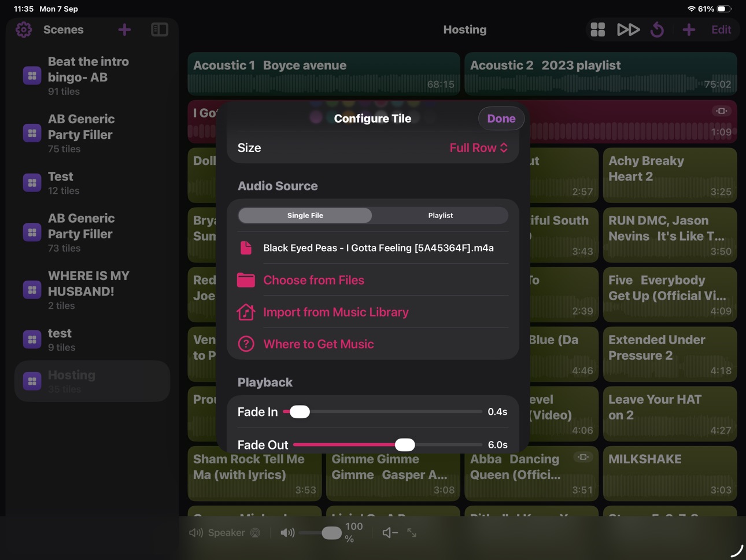Image resolution: width=746 pixels, height=560 pixels.
Task: Play Acoustic 1 Boyce avenue tile
Action: coord(324,74)
